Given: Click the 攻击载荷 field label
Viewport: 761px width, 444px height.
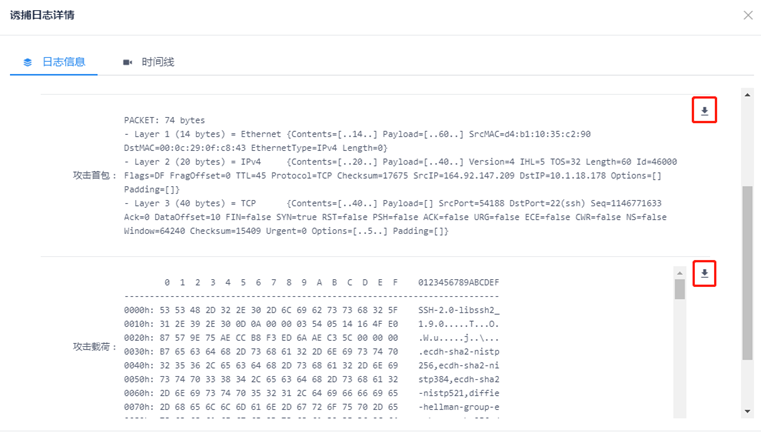Looking at the screenshot, I should 94,346.
